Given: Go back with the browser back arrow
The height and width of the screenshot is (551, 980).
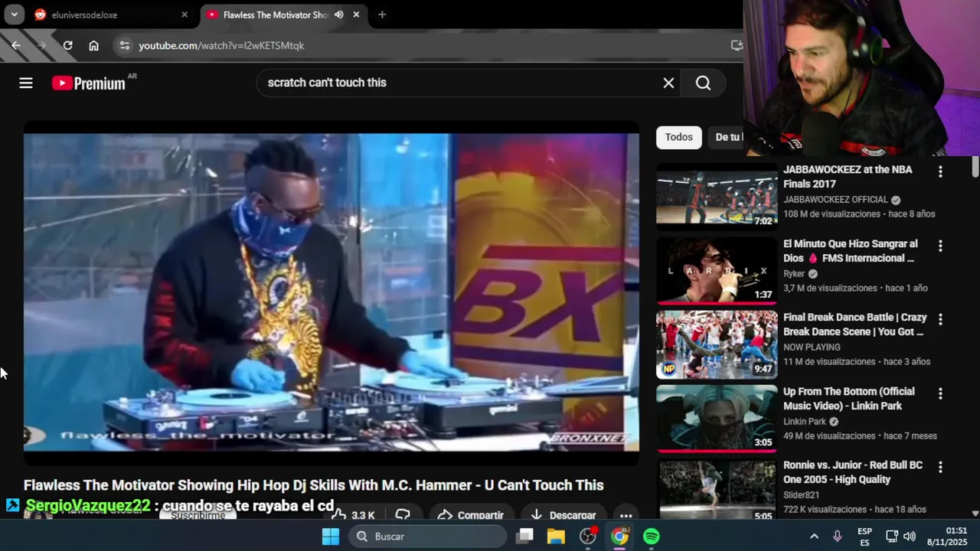Looking at the screenshot, I should pyautogui.click(x=16, y=45).
